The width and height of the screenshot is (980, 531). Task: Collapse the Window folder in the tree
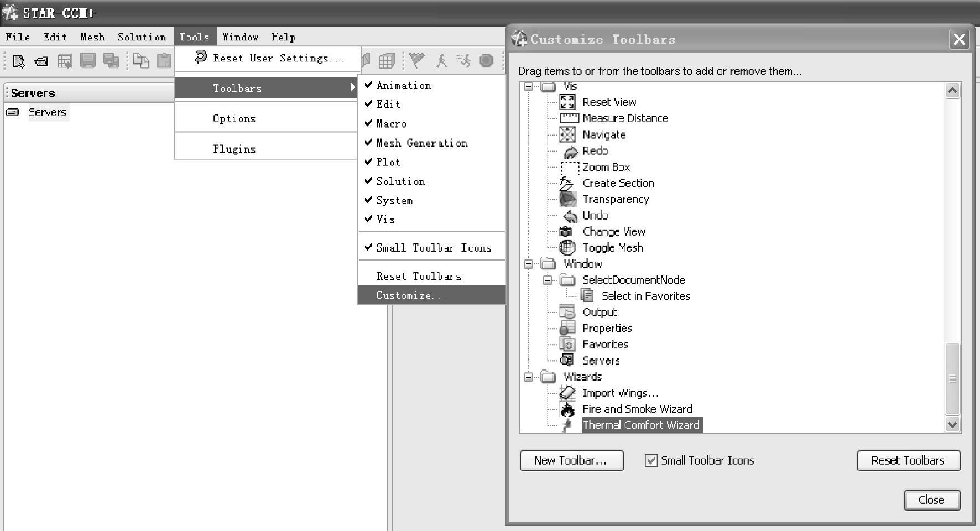pos(529,264)
